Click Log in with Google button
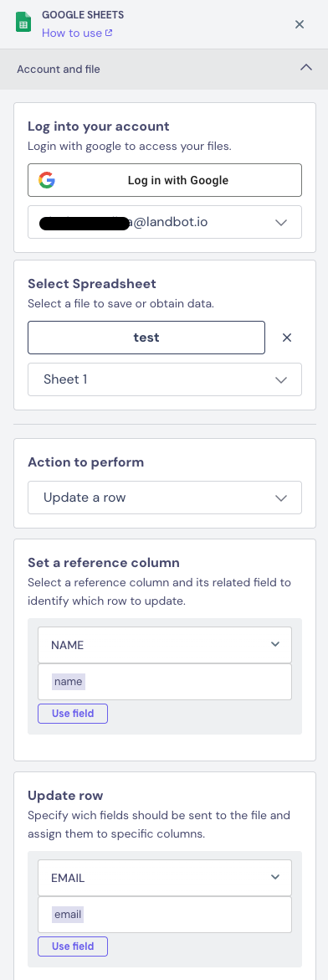Screen dimensions: 328x980 tap(165, 180)
